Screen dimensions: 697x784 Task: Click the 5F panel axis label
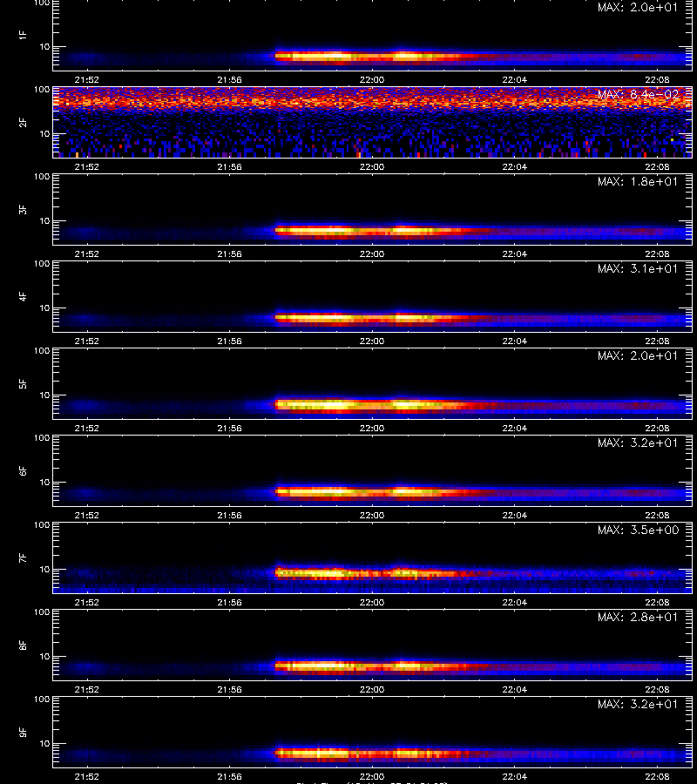tap(23, 383)
